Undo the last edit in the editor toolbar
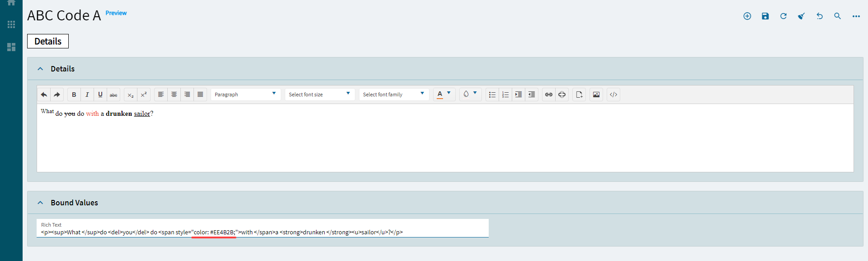 [44, 95]
